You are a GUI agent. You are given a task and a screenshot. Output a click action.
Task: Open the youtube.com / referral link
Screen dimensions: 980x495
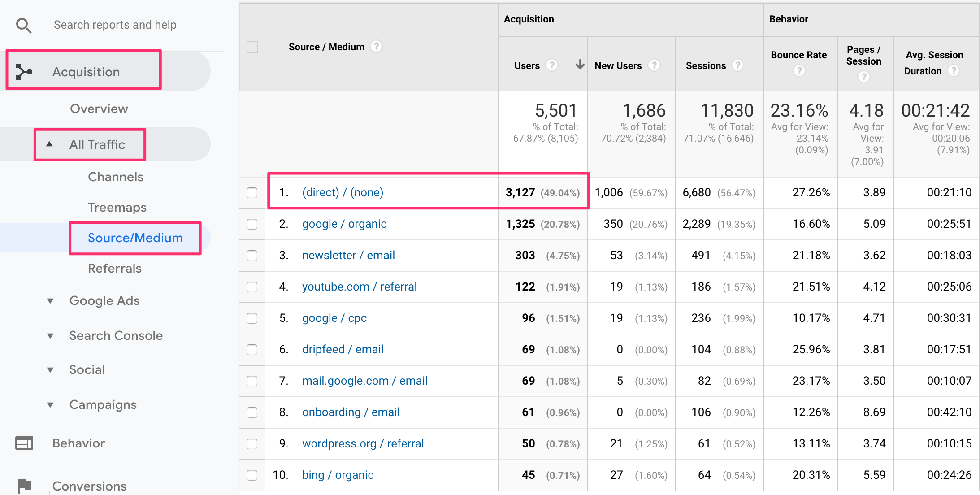tap(359, 287)
